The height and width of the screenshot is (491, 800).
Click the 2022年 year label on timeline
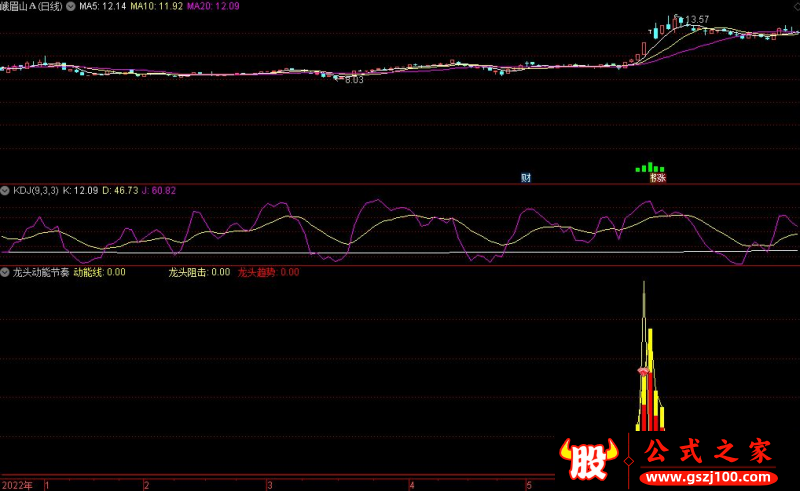click(x=16, y=485)
